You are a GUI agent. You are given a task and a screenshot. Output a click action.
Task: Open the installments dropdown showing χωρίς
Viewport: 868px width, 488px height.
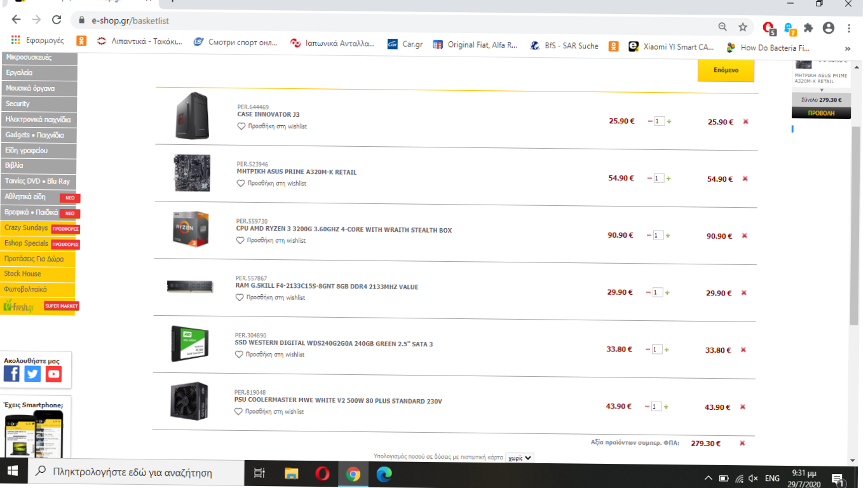tap(520, 457)
